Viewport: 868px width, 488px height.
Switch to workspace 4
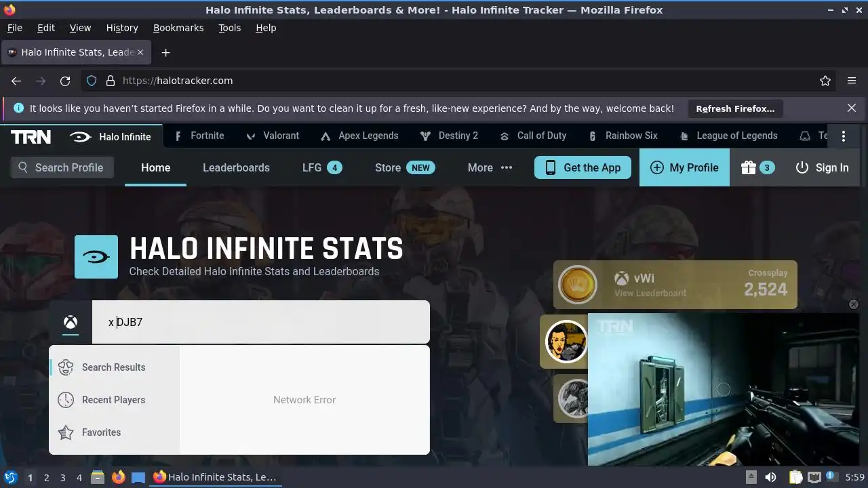tap(79, 478)
